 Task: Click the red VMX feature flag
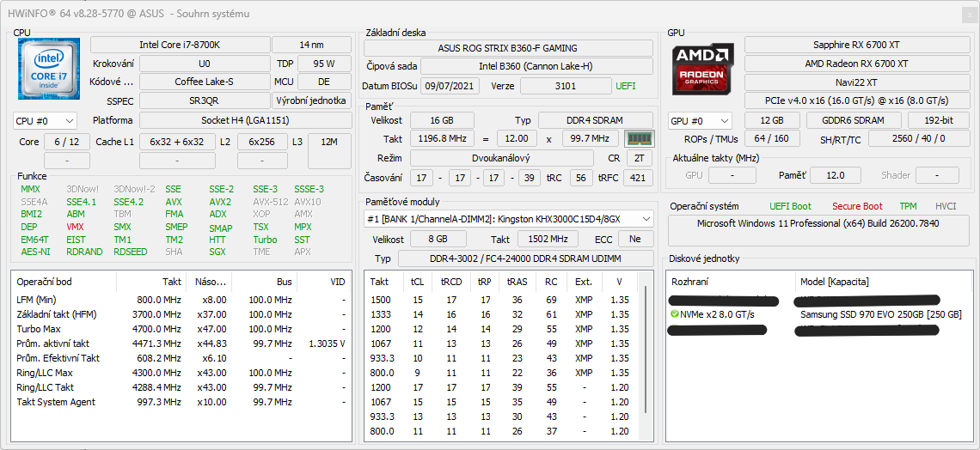click(75, 228)
